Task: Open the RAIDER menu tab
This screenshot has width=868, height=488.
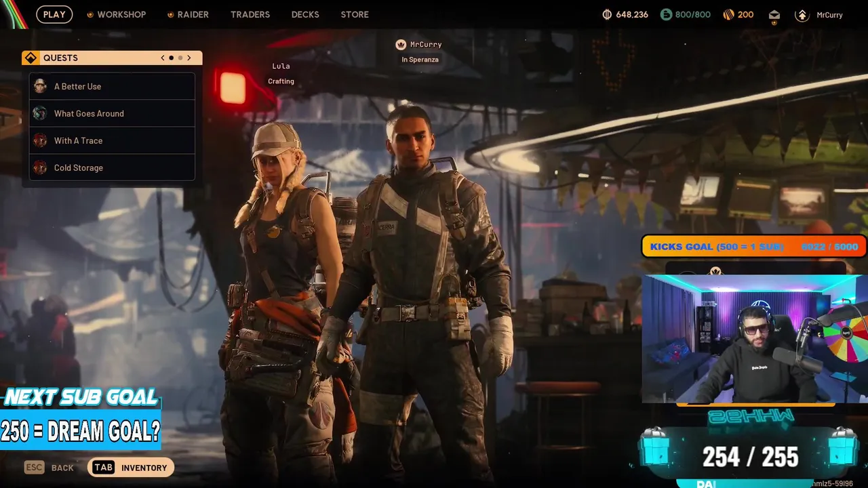Action: tap(193, 14)
